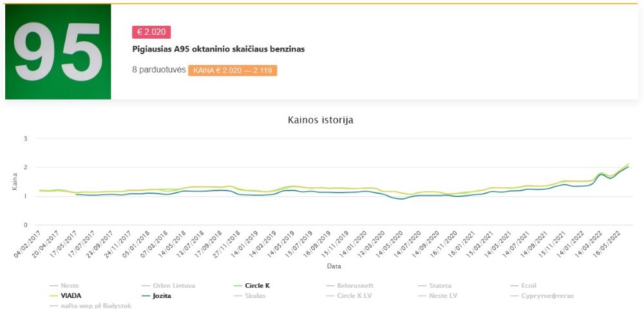
Task: Open Pigiausias A95 oktaninio skaičiaus benzinas link
Action: (x=218, y=50)
